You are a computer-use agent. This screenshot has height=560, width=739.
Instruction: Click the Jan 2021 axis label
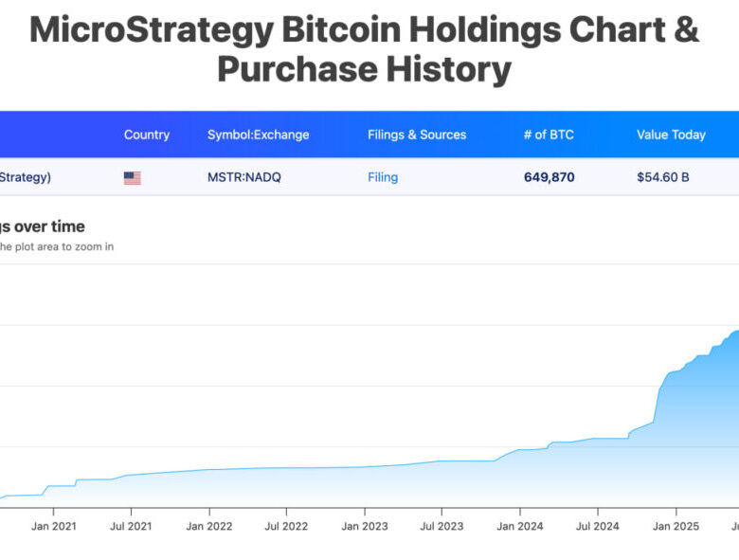[x=53, y=526]
